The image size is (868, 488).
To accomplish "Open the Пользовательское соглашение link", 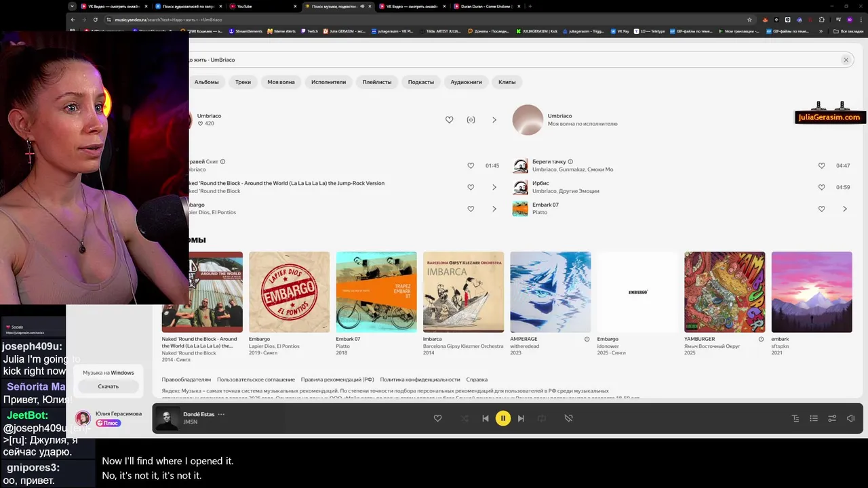I will pos(256,380).
